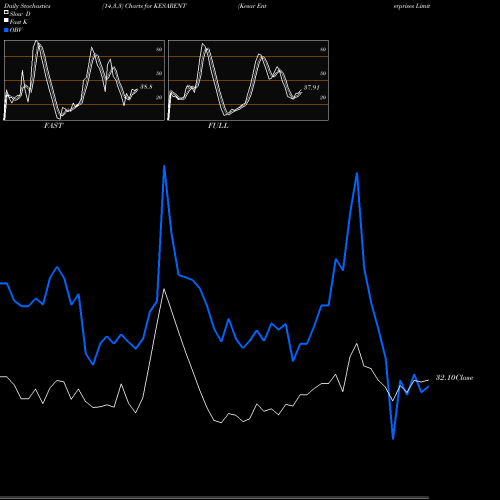The width and height of the screenshot is (500, 500).
Task: Open the FAST stochastic chart thumbnail
Action: [84, 80]
